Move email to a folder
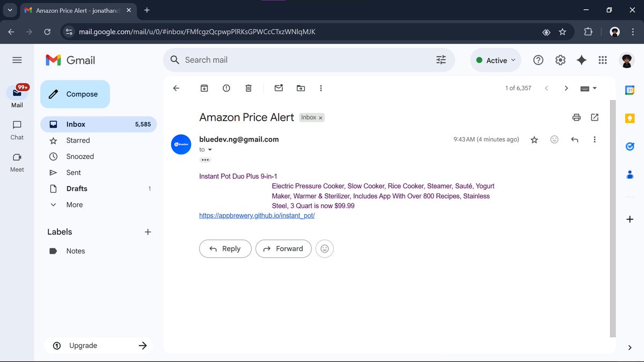This screenshot has height=362, width=644. click(301, 88)
